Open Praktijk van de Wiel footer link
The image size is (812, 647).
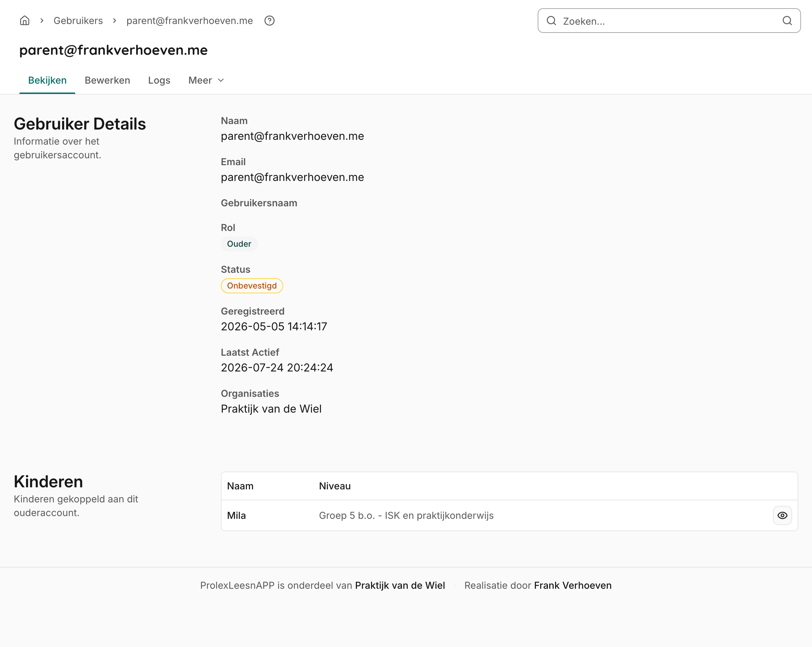pyautogui.click(x=400, y=585)
